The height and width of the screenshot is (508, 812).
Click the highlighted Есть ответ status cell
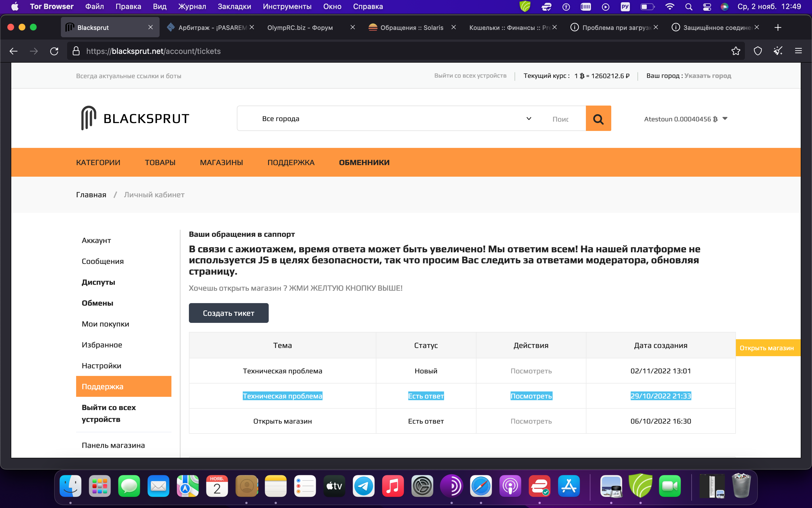click(x=426, y=396)
